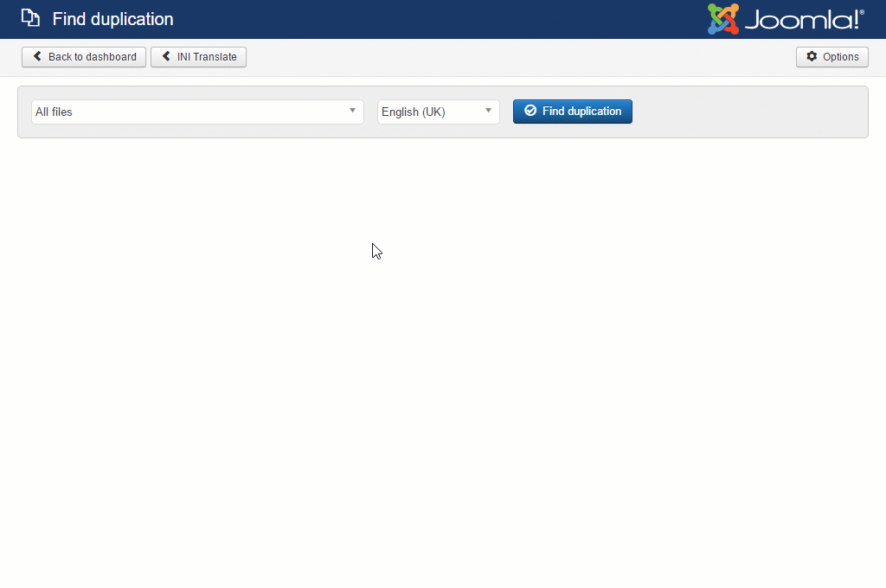Go back to dashboard
Image resolution: width=886 pixels, height=588 pixels.
[x=84, y=57]
